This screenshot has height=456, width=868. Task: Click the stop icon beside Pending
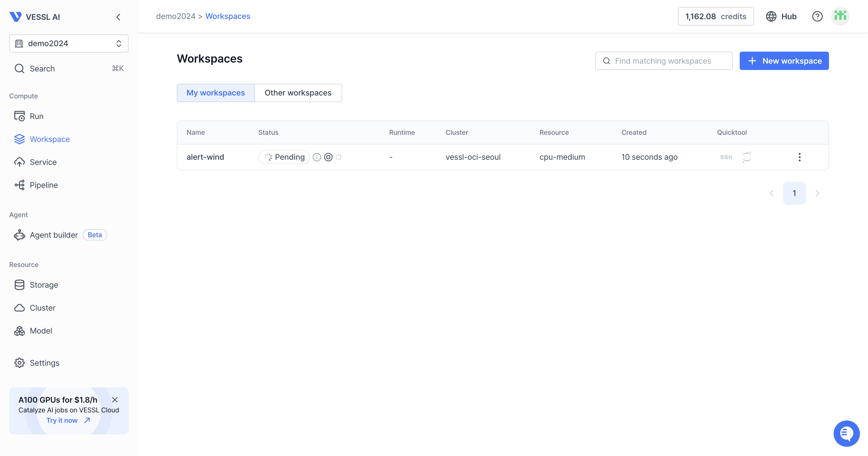tap(328, 157)
